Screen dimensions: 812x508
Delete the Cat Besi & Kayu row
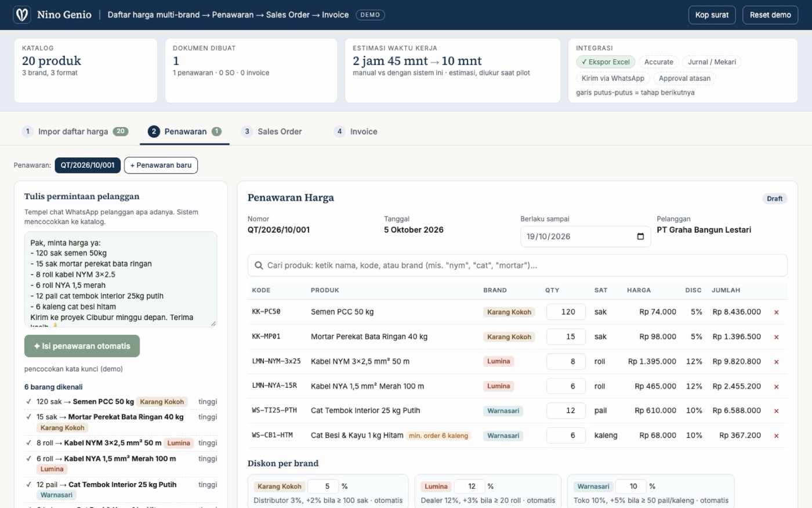click(776, 436)
